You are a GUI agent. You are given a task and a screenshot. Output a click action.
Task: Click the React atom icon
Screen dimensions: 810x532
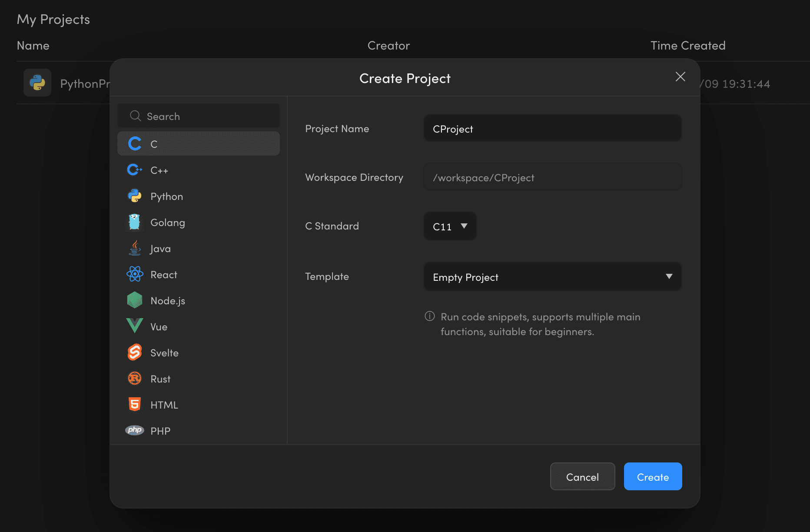[x=134, y=274]
